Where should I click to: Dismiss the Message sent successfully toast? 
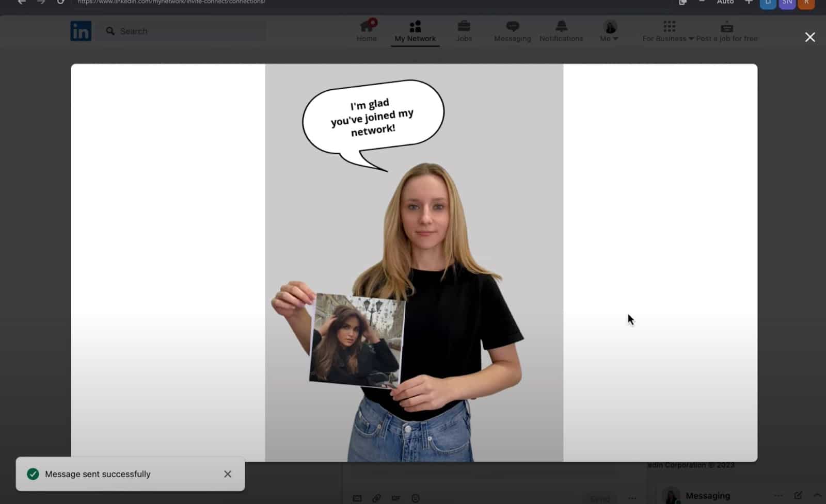(x=228, y=474)
